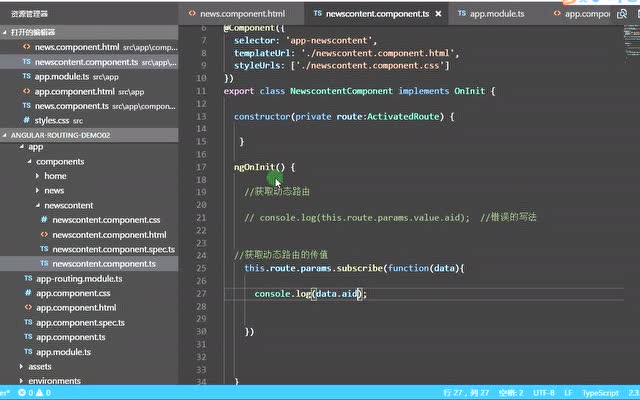640x400 pixels.
Task: Open warnings count in status bar
Action: coord(43,393)
